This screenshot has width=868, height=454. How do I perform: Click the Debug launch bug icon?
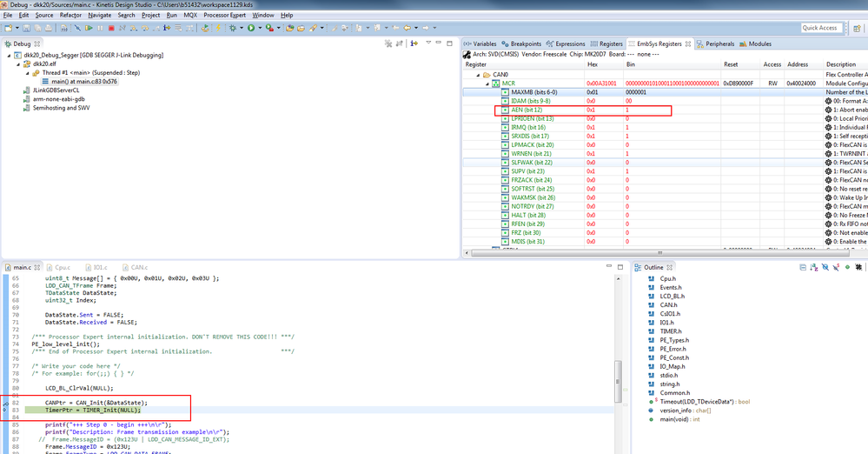point(233,28)
